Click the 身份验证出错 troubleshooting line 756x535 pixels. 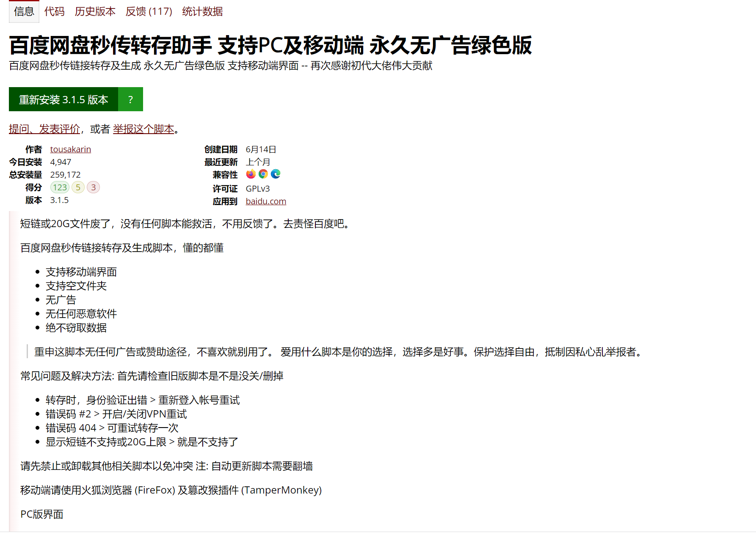pos(143,400)
